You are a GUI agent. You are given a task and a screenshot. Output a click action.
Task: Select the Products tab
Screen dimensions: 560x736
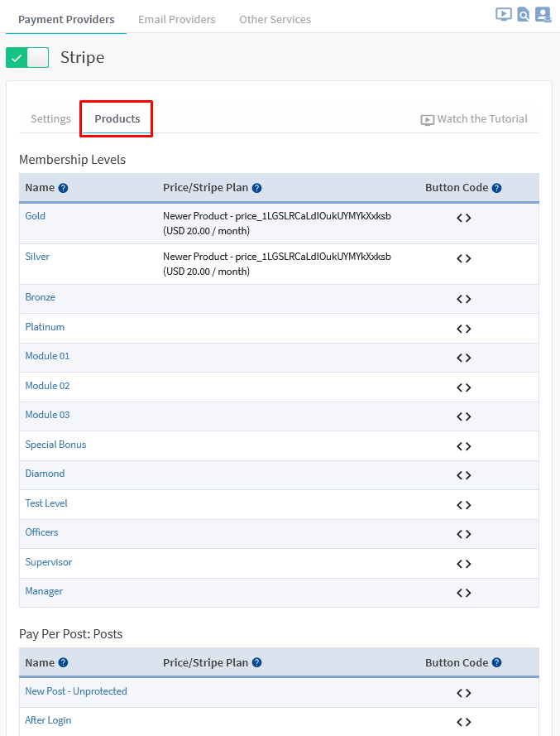(117, 118)
